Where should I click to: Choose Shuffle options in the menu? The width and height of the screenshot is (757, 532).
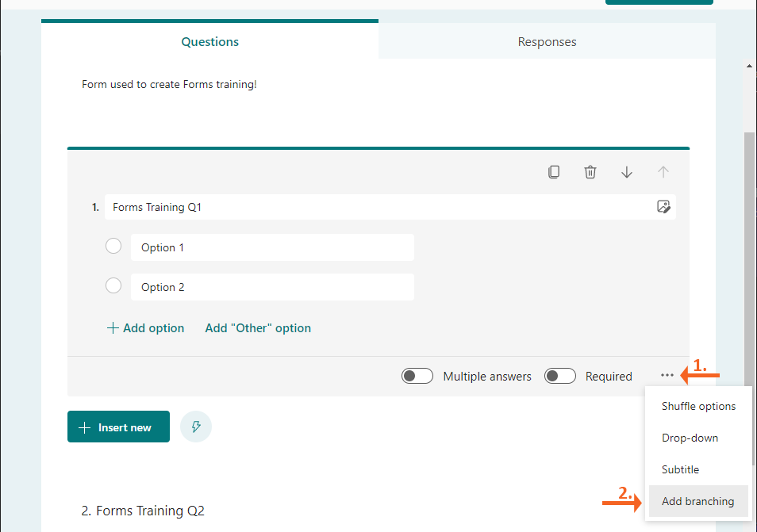tap(698, 406)
